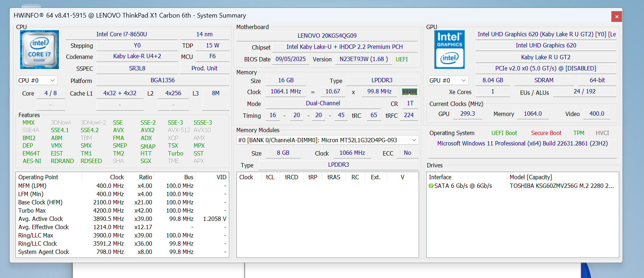Click the module clock "1066 MHz"
644x278 pixels.
pyautogui.click(x=352, y=153)
